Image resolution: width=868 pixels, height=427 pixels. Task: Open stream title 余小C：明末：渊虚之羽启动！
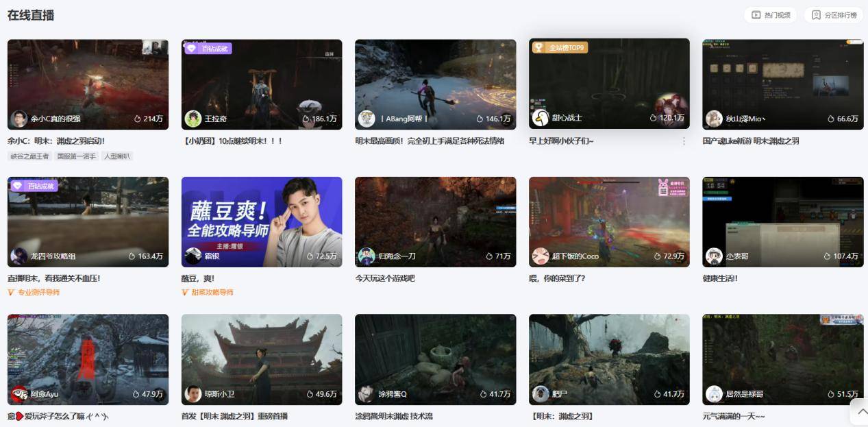point(56,141)
